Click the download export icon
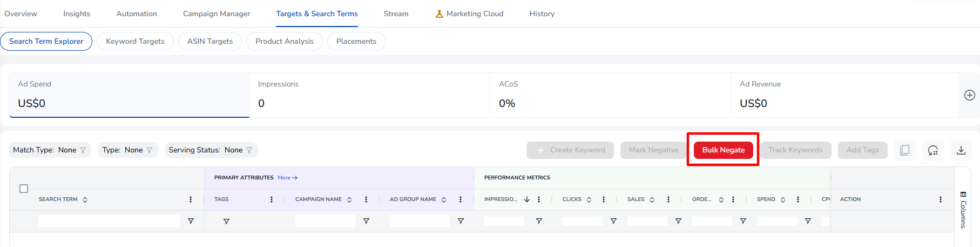The height and width of the screenshot is (247, 980). pyautogui.click(x=961, y=150)
